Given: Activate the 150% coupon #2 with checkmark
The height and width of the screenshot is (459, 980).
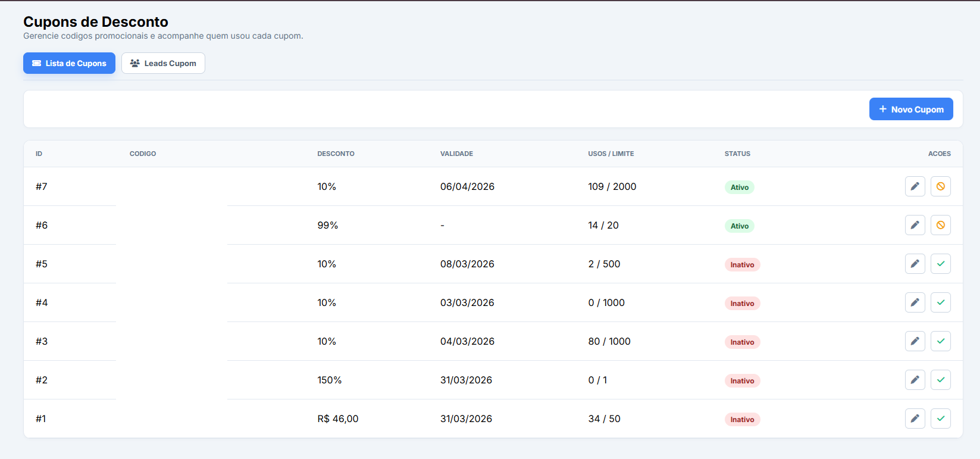Looking at the screenshot, I should [x=940, y=380].
